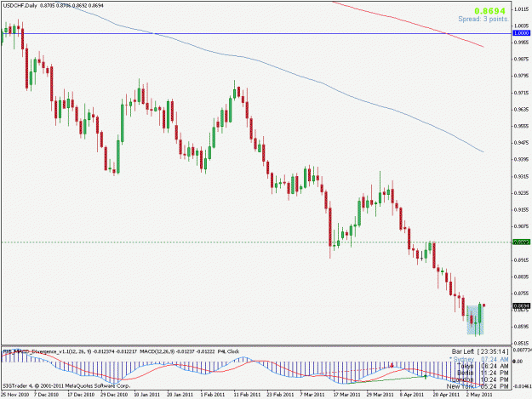Click the 7 Dec 2010 date label

tap(47, 395)
